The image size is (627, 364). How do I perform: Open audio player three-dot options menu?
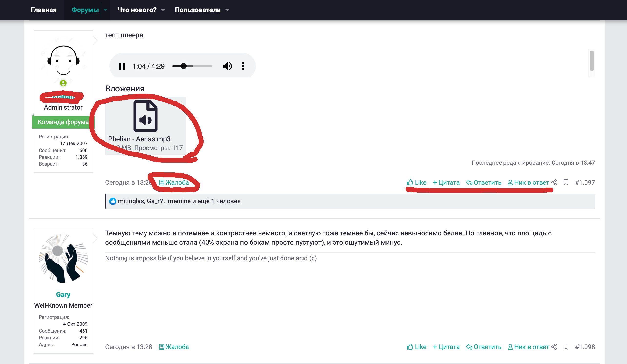point(243,66)
